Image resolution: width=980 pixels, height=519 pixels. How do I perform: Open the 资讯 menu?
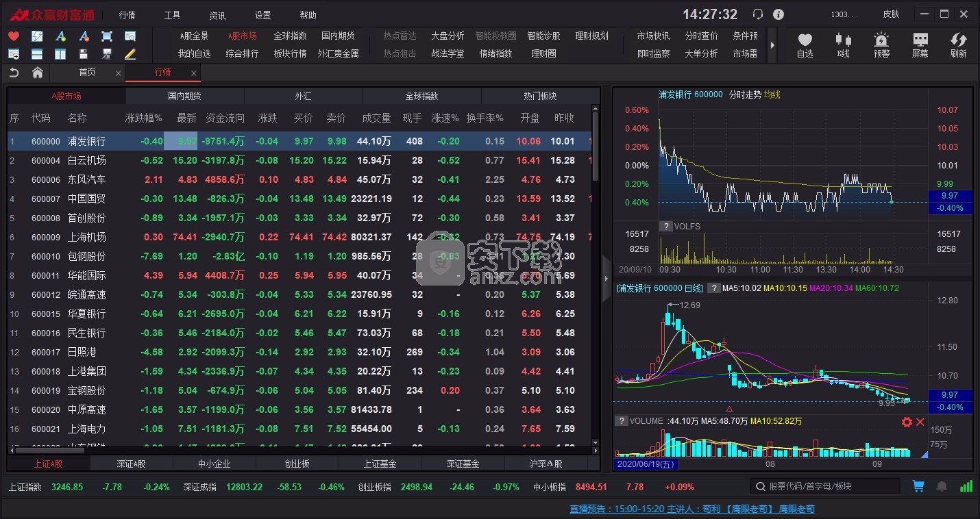pyautogui.click(x=217, y=15)
